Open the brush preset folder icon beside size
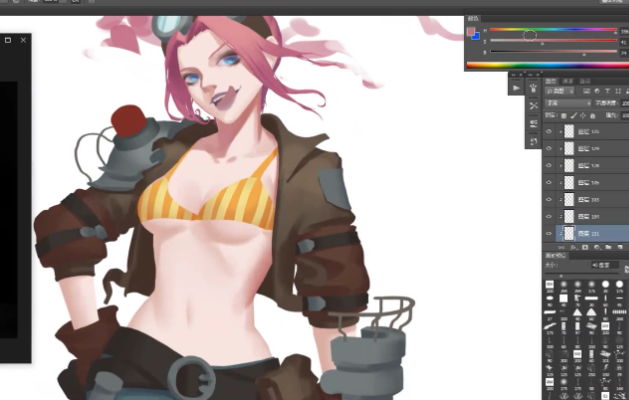629x400 pixels. [x=627, y=269]
